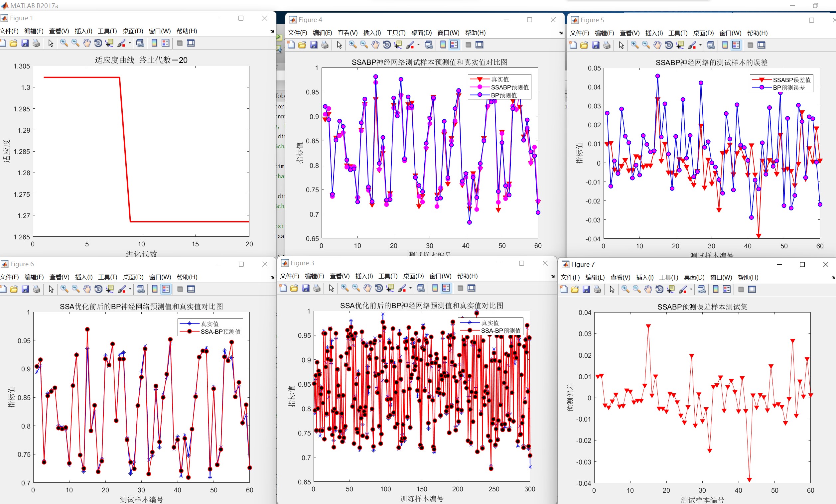Image resolution: width=836 pixels, height=504 pixels.
Task: Open 插入(I) menu in Figure 7
Action: 644,278
